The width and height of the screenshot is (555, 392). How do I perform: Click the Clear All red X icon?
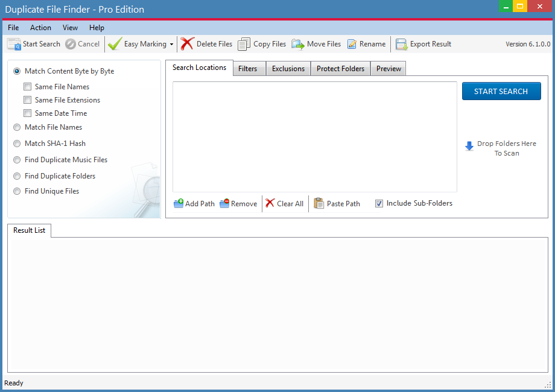click(x=270, y=203)
